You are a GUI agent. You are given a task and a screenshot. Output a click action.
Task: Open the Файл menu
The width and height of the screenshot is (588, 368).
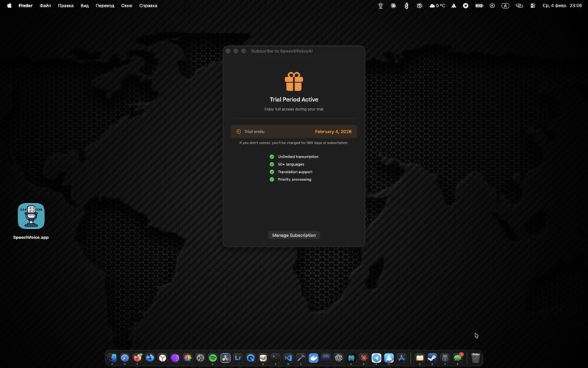[x=45, y=6]
